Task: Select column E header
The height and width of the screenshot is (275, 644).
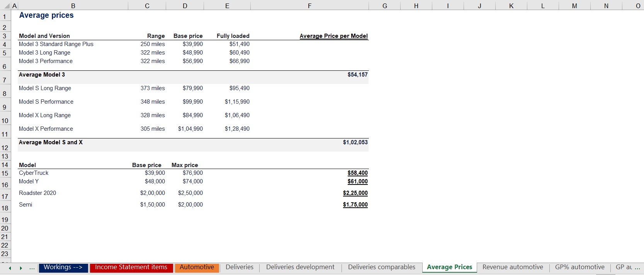Action: [227, 6]
